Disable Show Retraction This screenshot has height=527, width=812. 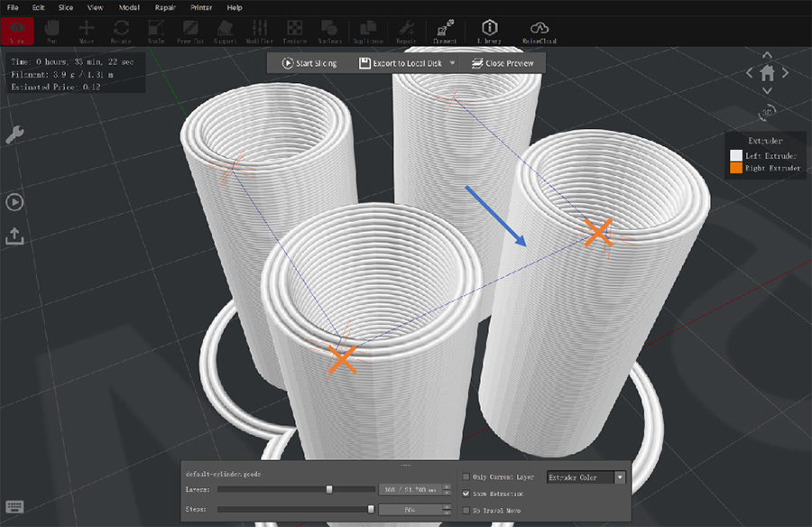tap(466, 494)
